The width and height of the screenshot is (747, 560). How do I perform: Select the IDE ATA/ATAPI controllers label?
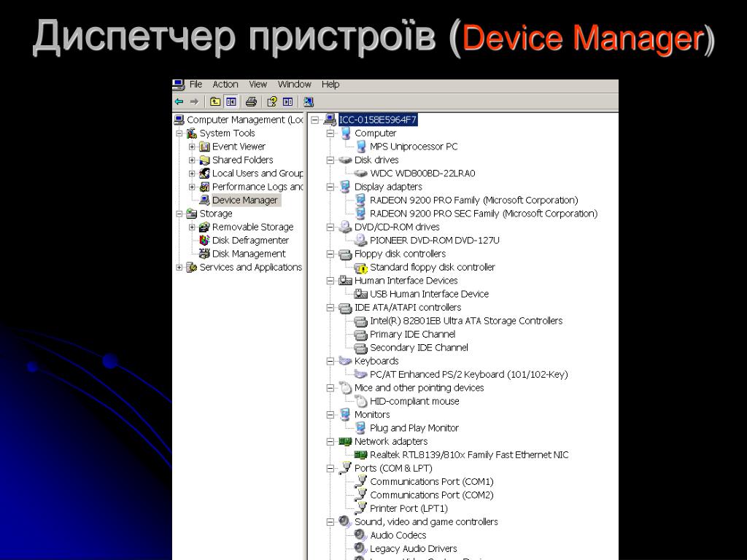pyautogui.click(x=408, y=308)
